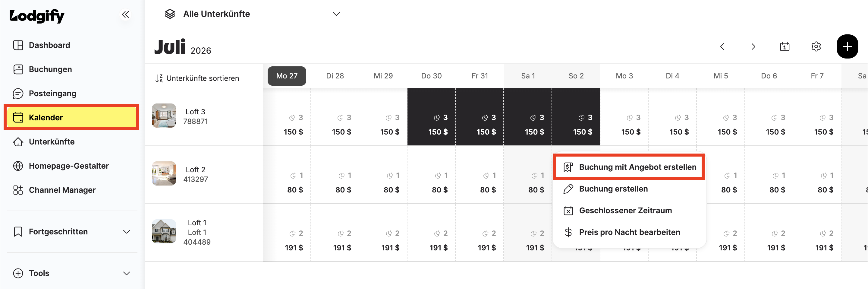The width and height of the screenshot is (868, 289).
Task: Select the Mo 27 date header
Action: click(287, 76)
